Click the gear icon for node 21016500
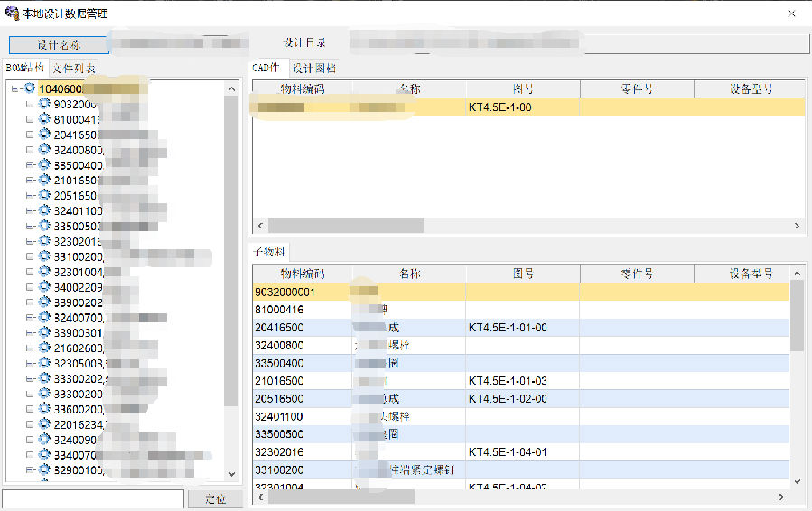The width and height of the screenshot is (812, 511). [44, 180]
